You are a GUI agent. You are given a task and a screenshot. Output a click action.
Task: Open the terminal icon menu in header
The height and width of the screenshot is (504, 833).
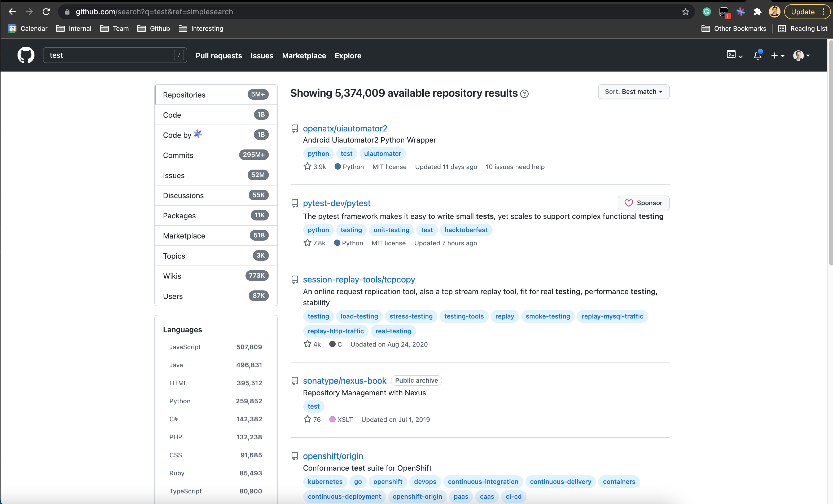coord(734,55)
